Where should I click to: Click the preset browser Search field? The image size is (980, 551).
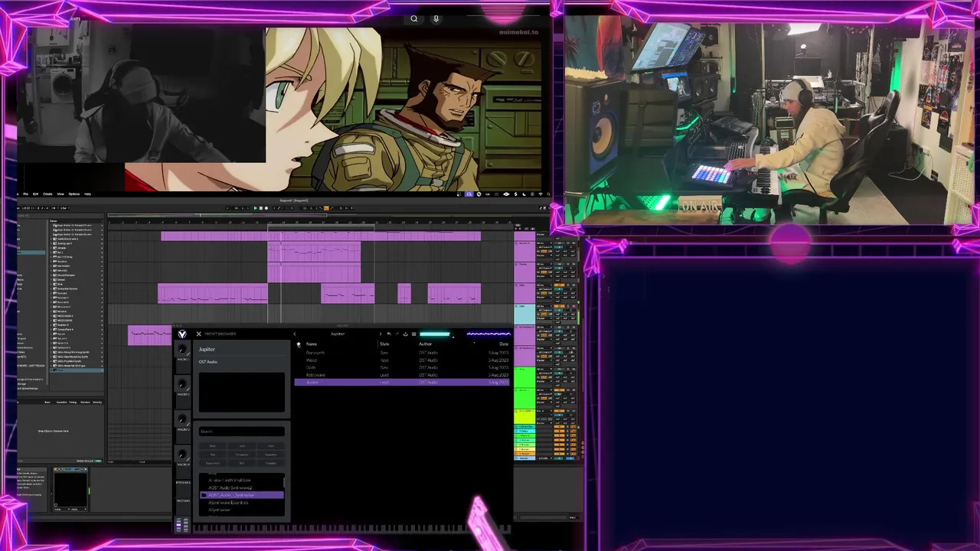[x=242, y=432]
